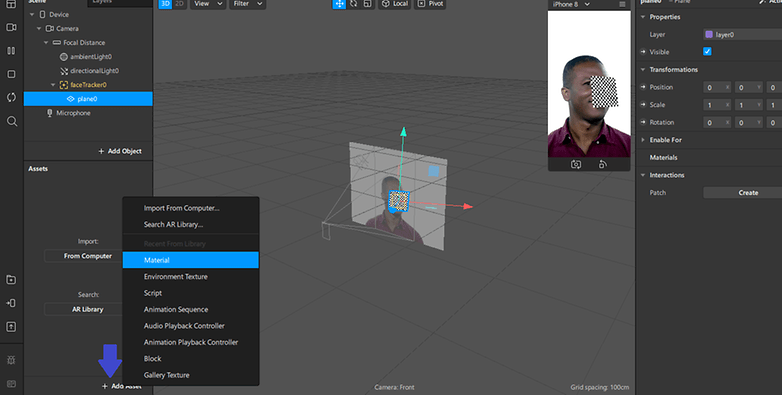The height and width of the screenshot is (395, 782).
Task: Select Import From Computer... menu entry
Action: tap(191, 208)
